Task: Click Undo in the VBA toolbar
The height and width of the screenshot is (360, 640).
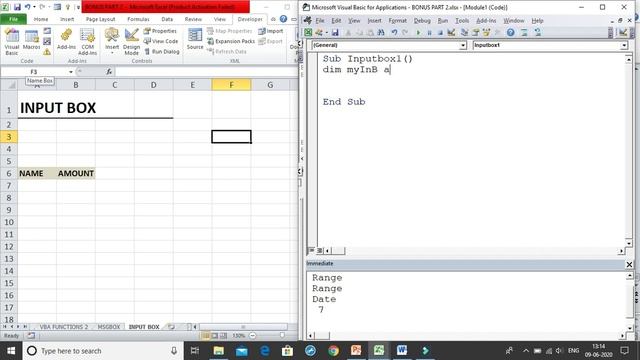Action: tap(394, 32)
